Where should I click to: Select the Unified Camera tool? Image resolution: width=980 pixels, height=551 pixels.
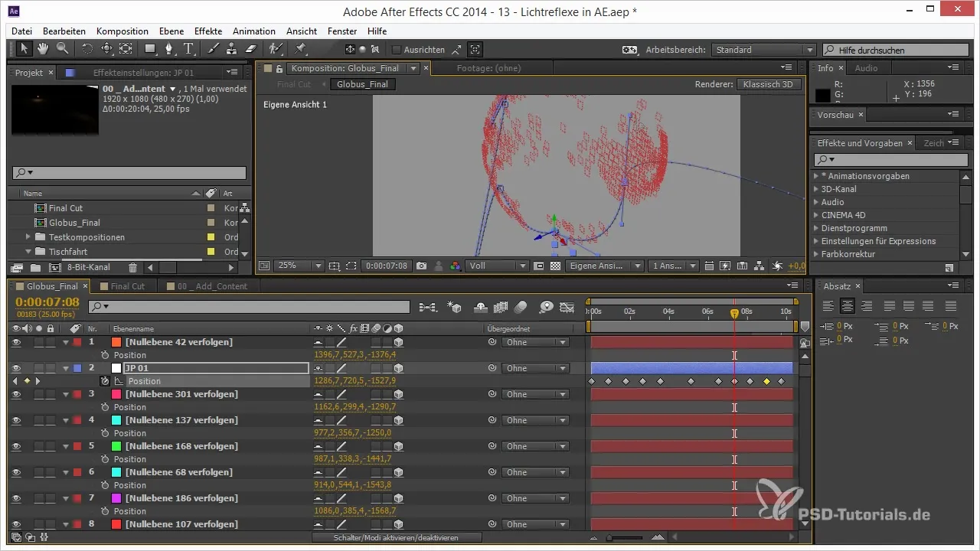[x=106, y=49]
